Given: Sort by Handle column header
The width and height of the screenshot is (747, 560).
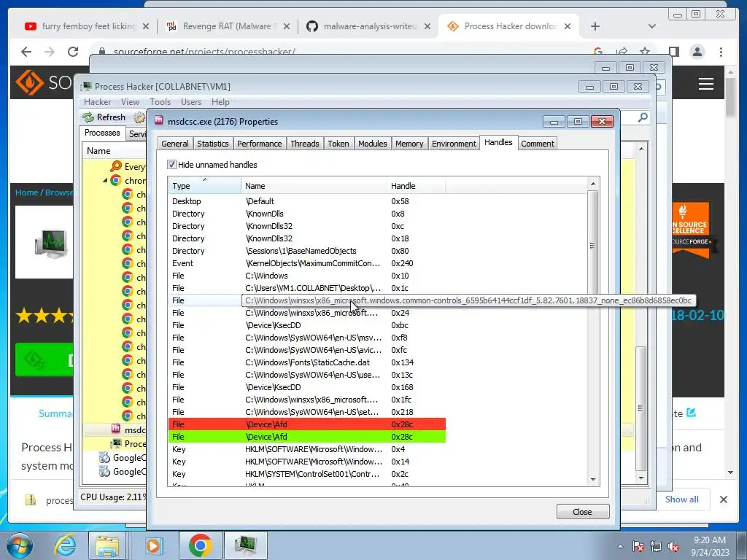Looking at the screenshot, I should tap(417, 186).
